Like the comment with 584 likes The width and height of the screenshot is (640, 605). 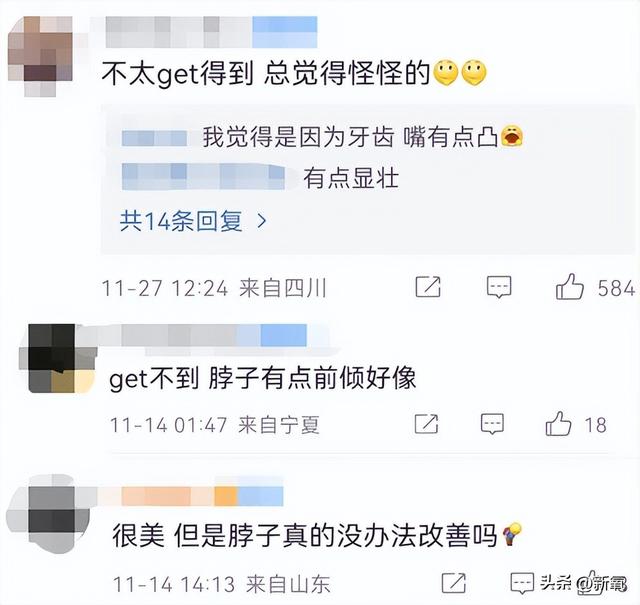click(x=570, y=287)
